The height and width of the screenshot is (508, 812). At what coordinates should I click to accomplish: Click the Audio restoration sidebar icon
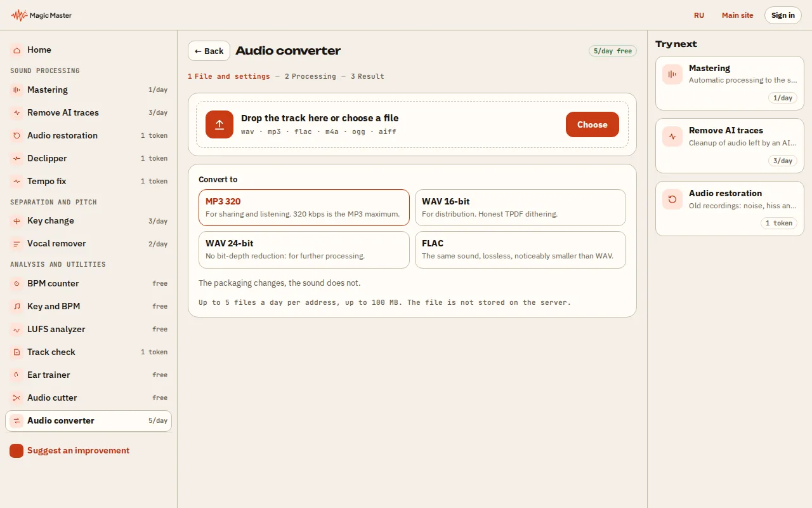[16, 136]
